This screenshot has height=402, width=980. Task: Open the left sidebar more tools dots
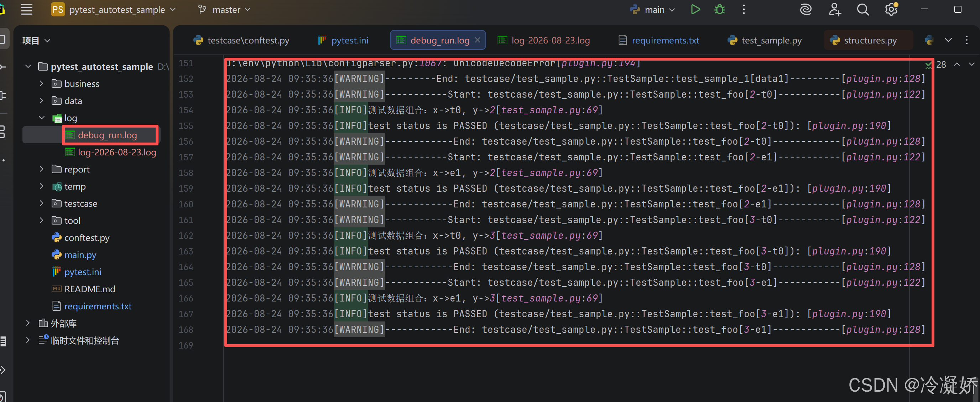pos(3,160)
